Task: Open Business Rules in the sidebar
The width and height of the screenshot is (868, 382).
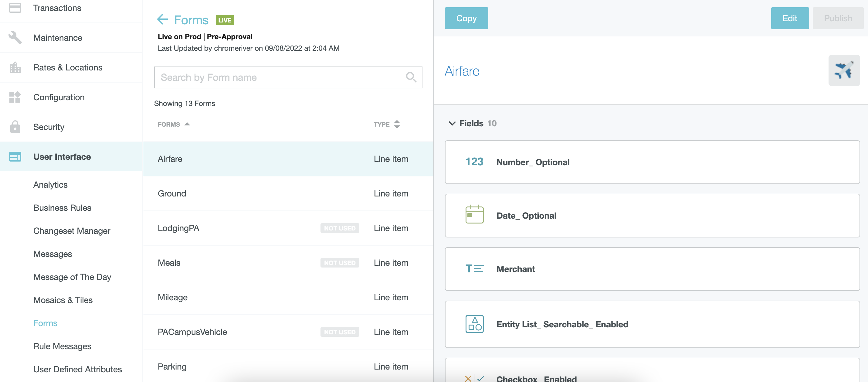Action: 62,208
